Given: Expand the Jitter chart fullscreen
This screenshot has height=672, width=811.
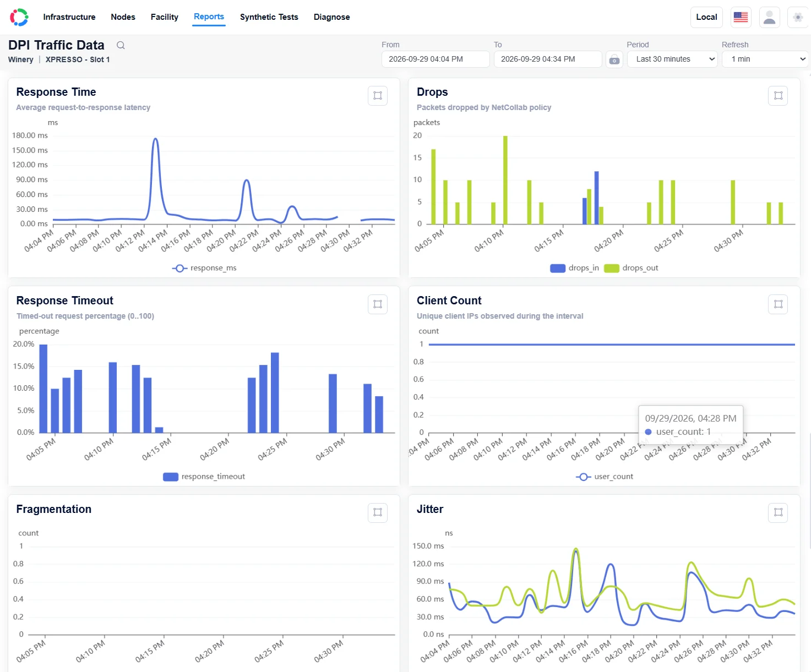Looking at the screenshot, I should click(x=778, y=512).
